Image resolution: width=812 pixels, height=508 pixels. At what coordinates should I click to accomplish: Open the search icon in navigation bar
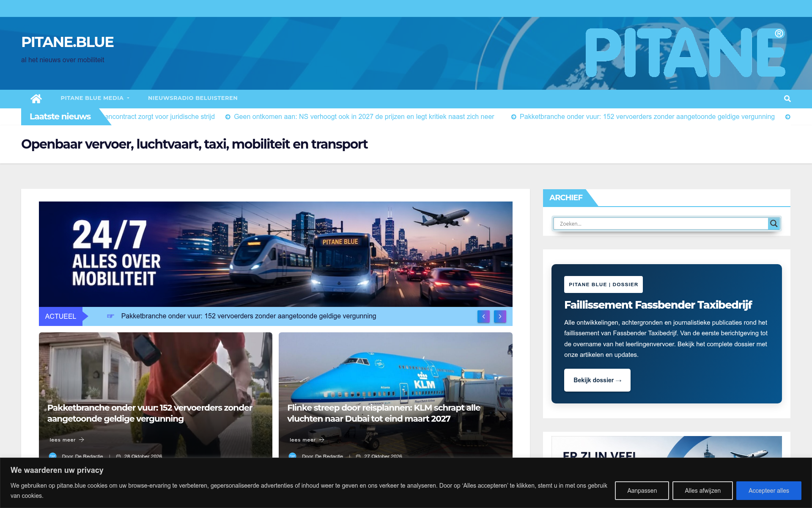pos(787,99)
